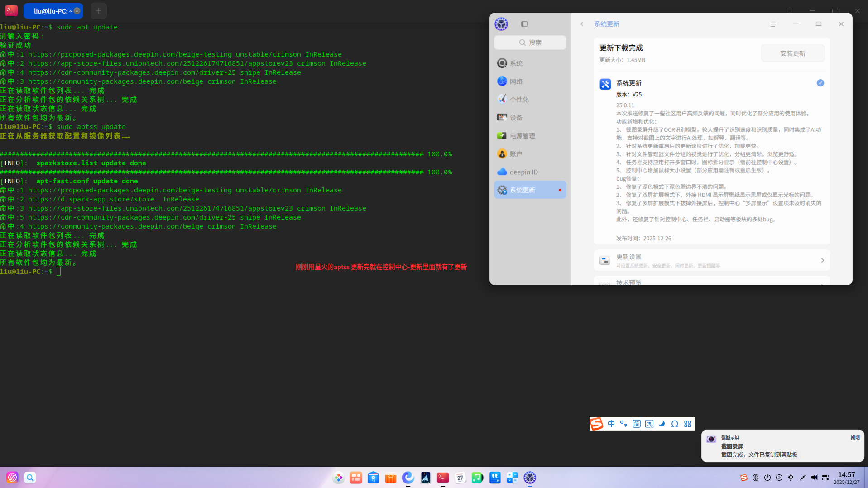Click the 截图录屏 screenshot notification
Viewport: 868px width, 488px height.
click(782, 446)
